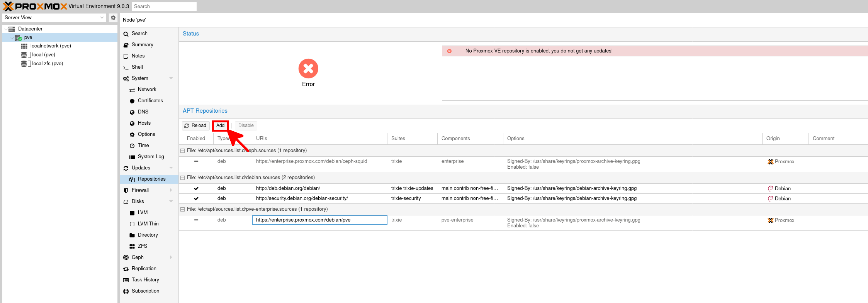
Task: Click the Proxmox logo
Action: coord(35,6)
